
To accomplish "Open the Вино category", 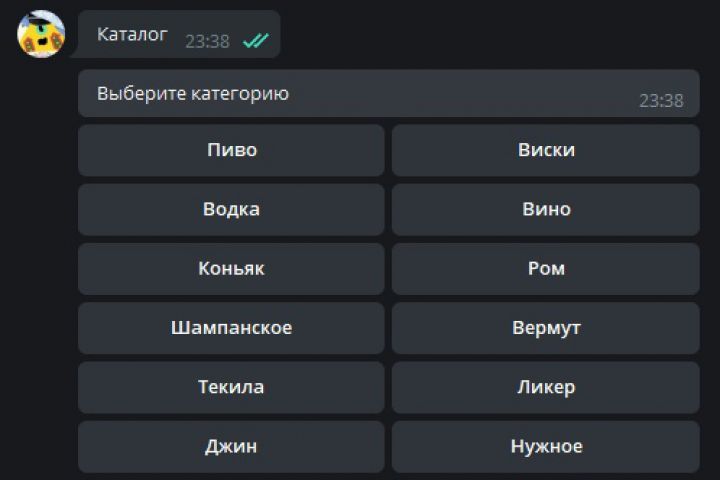I will (x=546, y=209).
